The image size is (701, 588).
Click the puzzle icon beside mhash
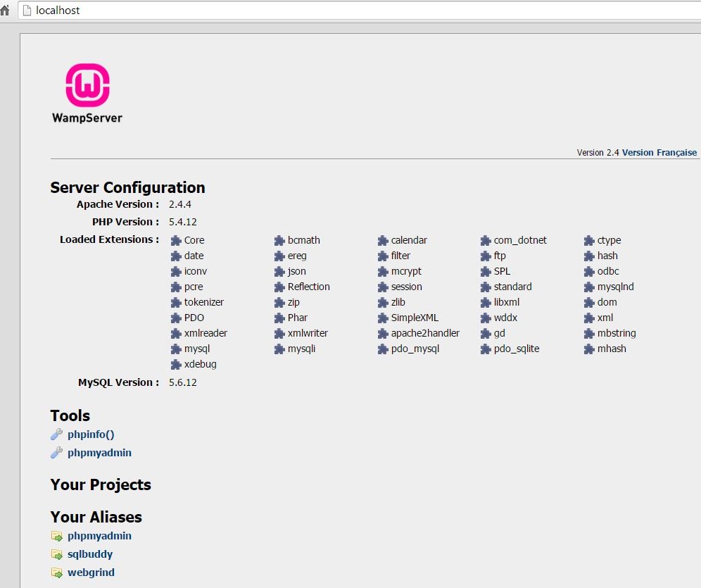point(589,349)
